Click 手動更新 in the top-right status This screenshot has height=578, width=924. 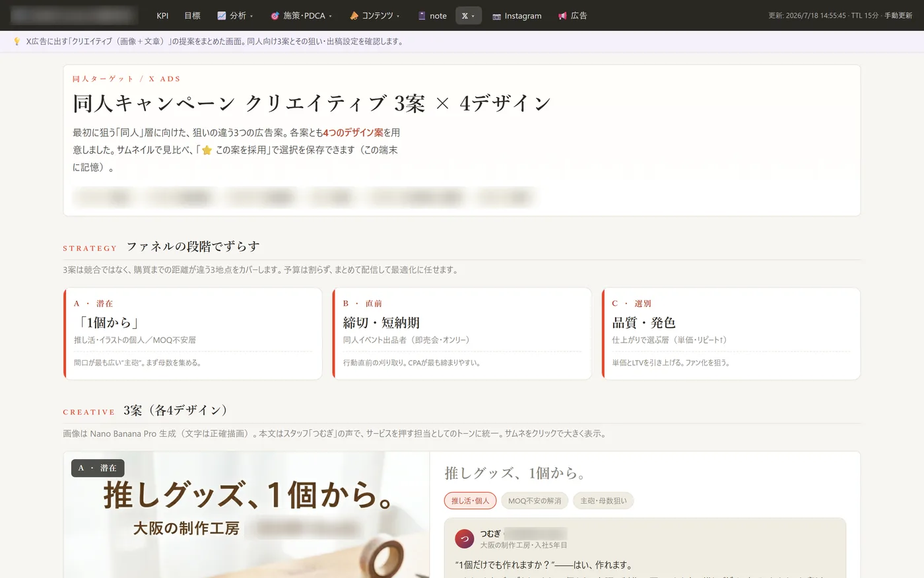coord(898,16)
